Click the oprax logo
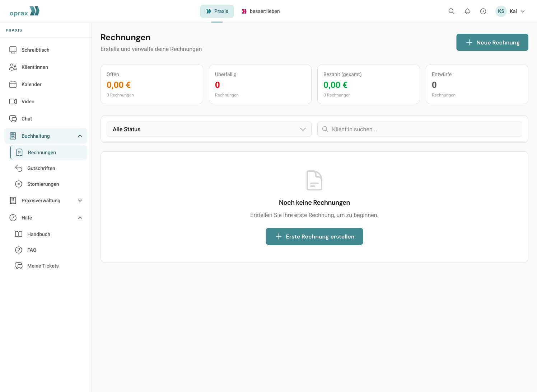The image size is (537, 392). pos(24,11)
